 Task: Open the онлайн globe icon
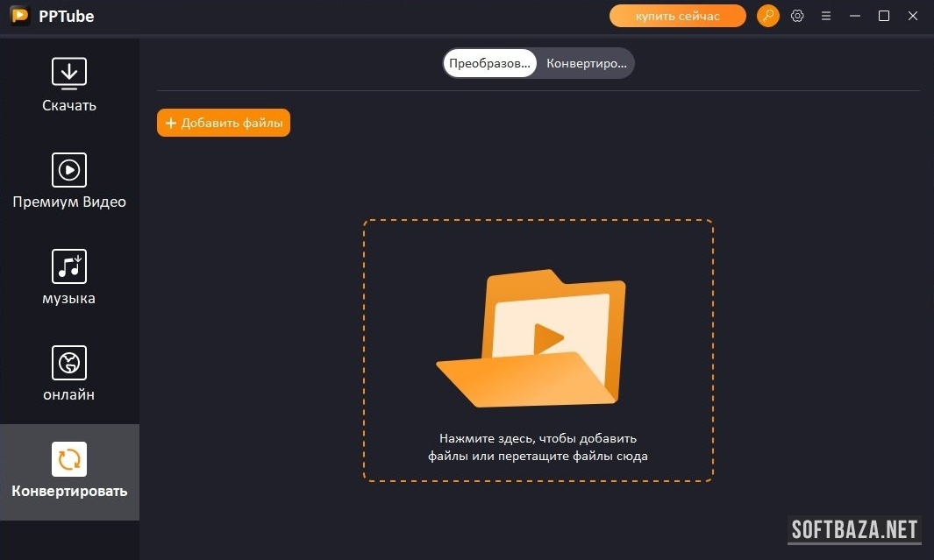(69, 363)
